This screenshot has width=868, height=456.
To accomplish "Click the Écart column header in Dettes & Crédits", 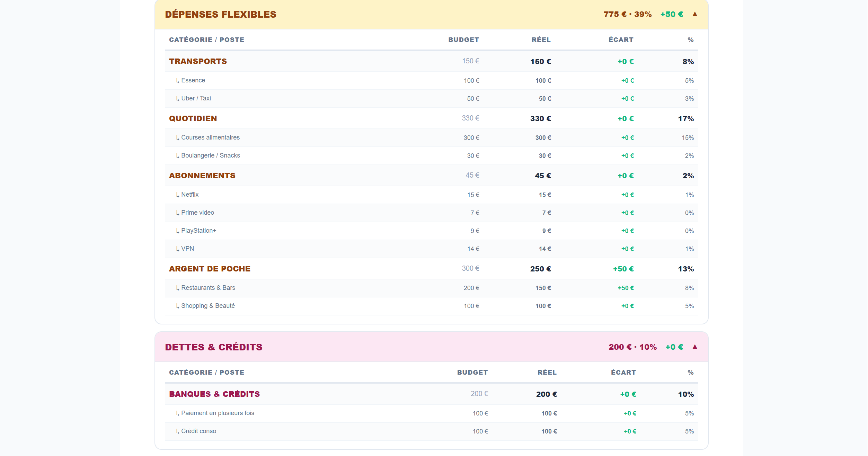I will [x=623, y=373].
